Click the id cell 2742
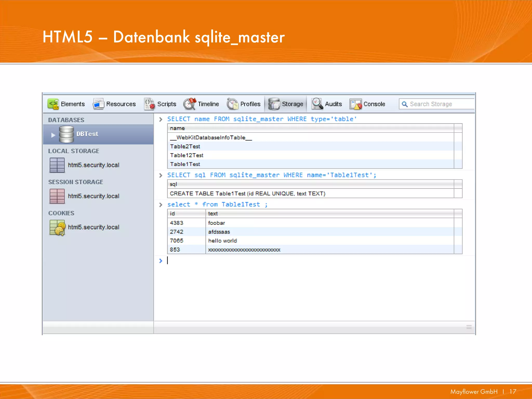The height and width of the screenshot is (399, 532). 187,232
